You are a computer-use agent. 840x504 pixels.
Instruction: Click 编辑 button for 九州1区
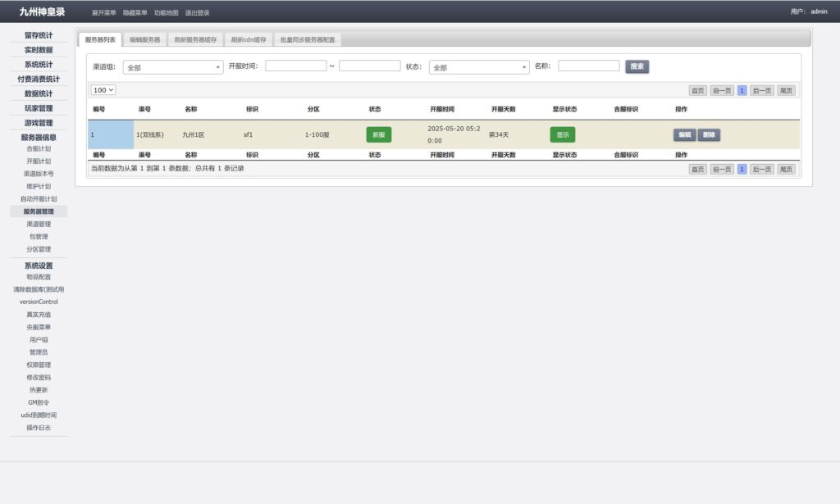tap(684, 134)
